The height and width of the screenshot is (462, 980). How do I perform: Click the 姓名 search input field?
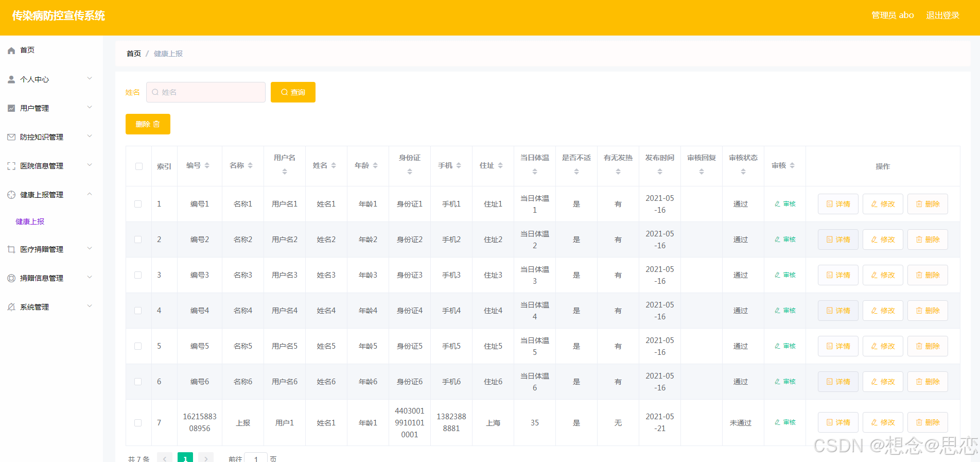click(206, 92)
